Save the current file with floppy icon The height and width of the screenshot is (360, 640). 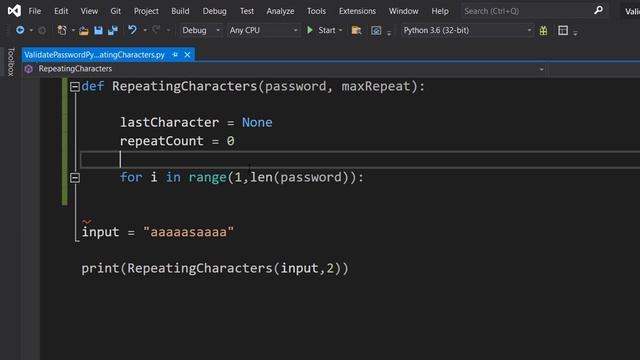pyautogui.click(x=98, y=30)
